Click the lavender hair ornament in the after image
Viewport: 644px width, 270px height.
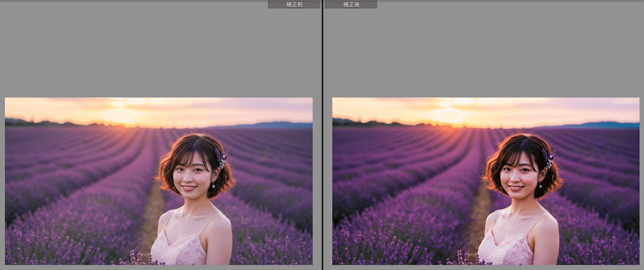click(x=548, y=157)
